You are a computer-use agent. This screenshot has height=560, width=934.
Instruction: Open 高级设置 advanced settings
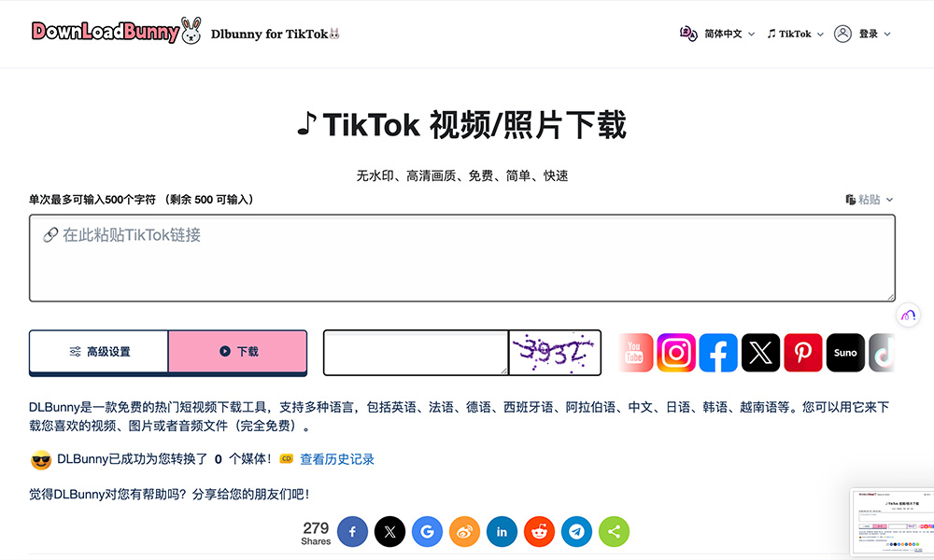99,352
